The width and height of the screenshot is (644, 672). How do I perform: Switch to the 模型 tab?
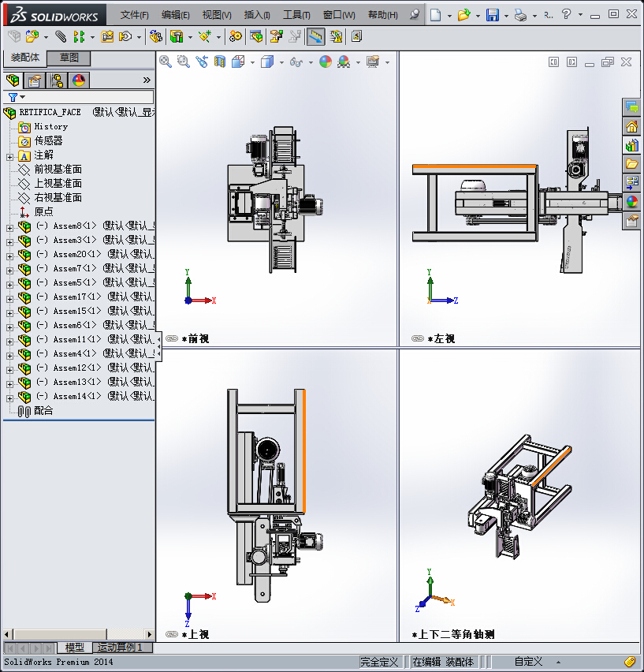point(75,647)
